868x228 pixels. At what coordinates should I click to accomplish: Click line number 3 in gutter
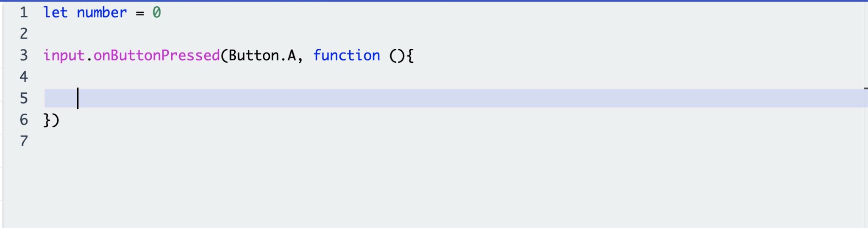pyautogui.click(x=24, y=56)
